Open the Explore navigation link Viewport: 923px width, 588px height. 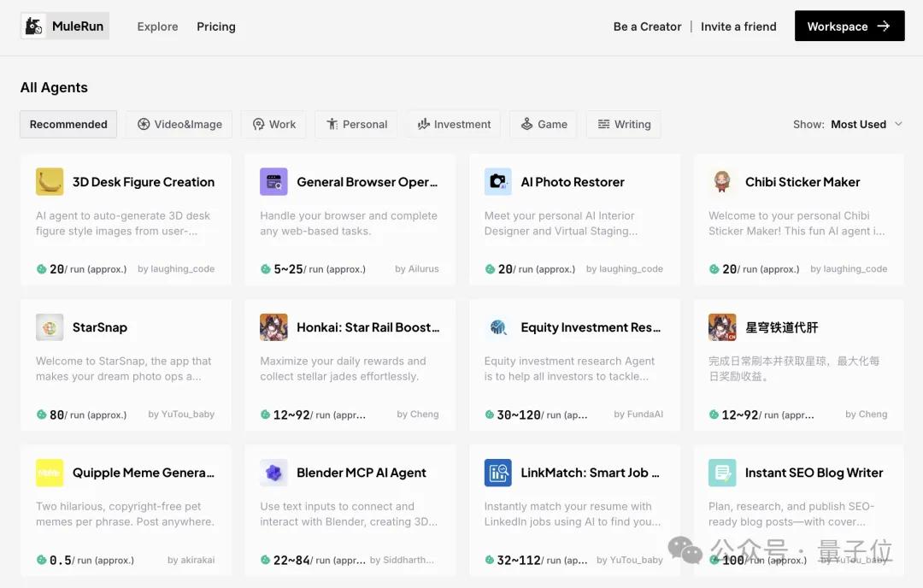click(x=157, y=26)
